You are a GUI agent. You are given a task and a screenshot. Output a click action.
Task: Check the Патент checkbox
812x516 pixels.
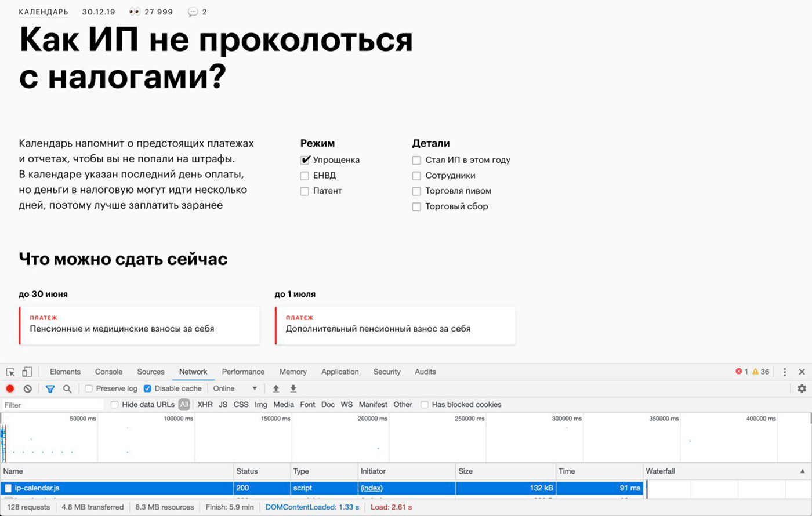point(304,191)
